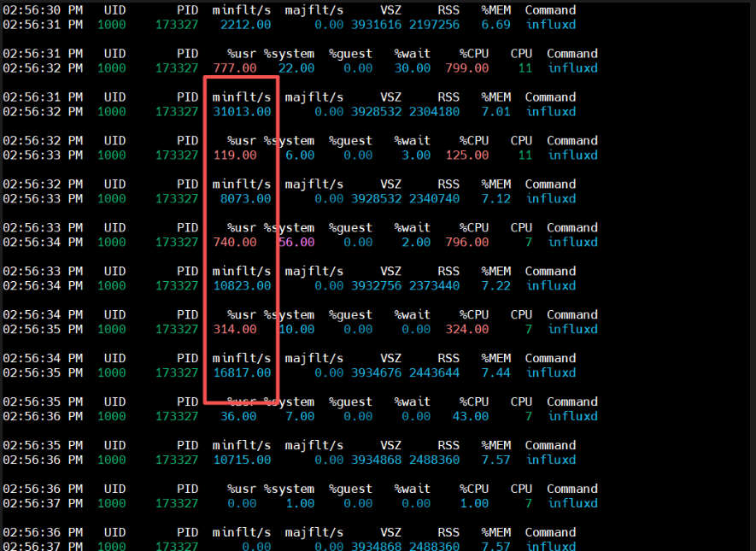This screenshot has height=551, width=756.
Task: Click the 324.00 %CPU value
Action: [x=466, y=329]
